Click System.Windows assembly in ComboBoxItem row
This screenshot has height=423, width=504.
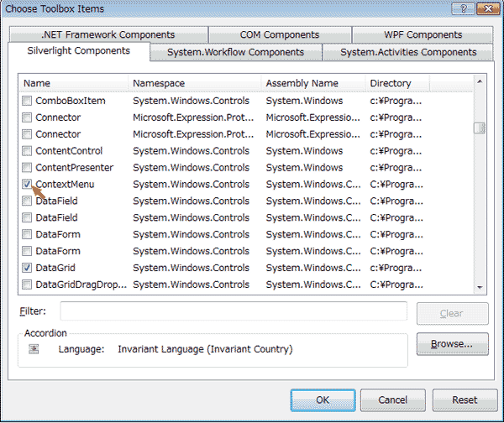(304, 101)
